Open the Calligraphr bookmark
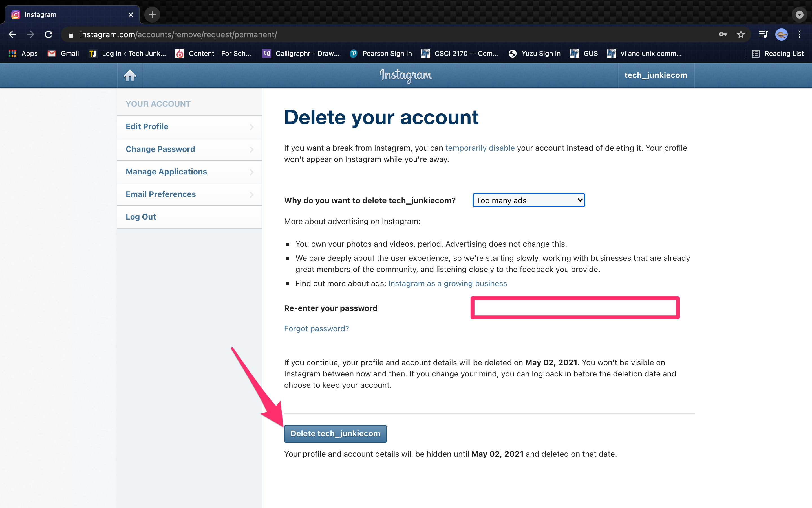 (x=301, y=53)
